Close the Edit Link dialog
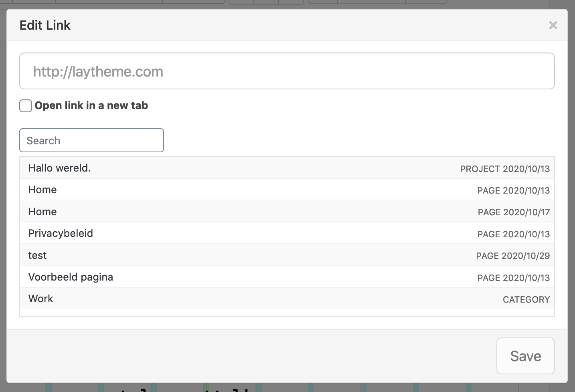The width and height of the screenshot is (575, 392). (553, 25)
